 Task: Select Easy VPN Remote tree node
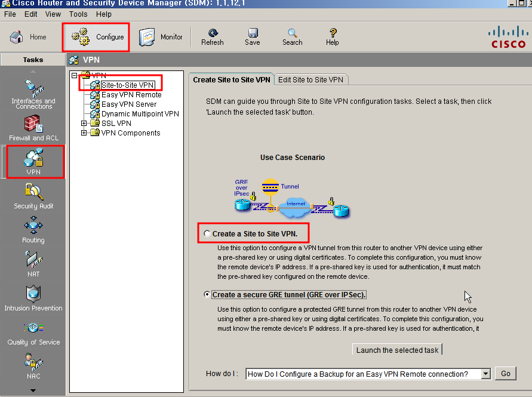(131, 95)
